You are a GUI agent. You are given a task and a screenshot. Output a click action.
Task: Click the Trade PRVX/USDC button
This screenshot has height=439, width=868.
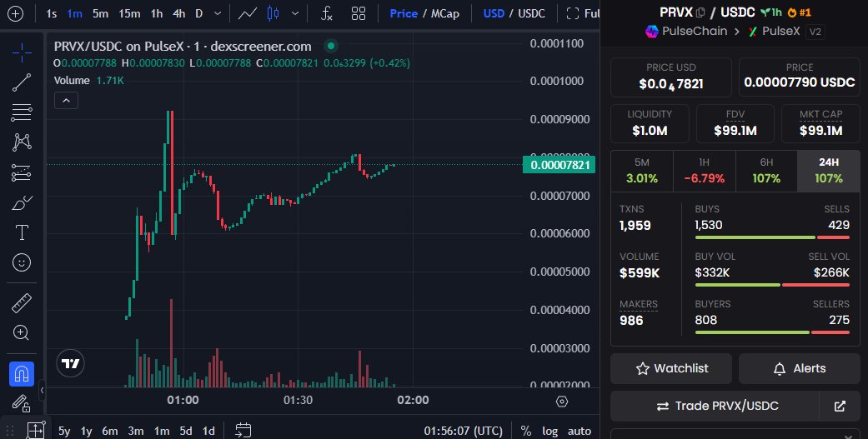(x=715, y=406)
